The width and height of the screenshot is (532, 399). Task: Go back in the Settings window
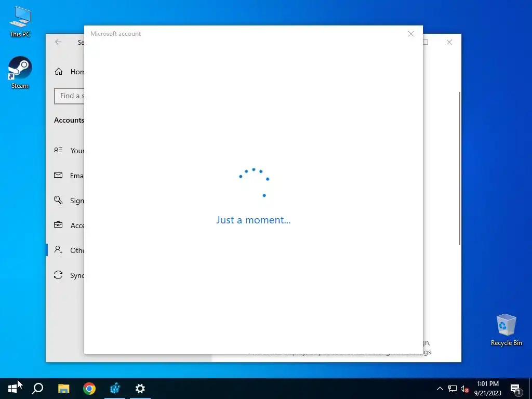58,42
